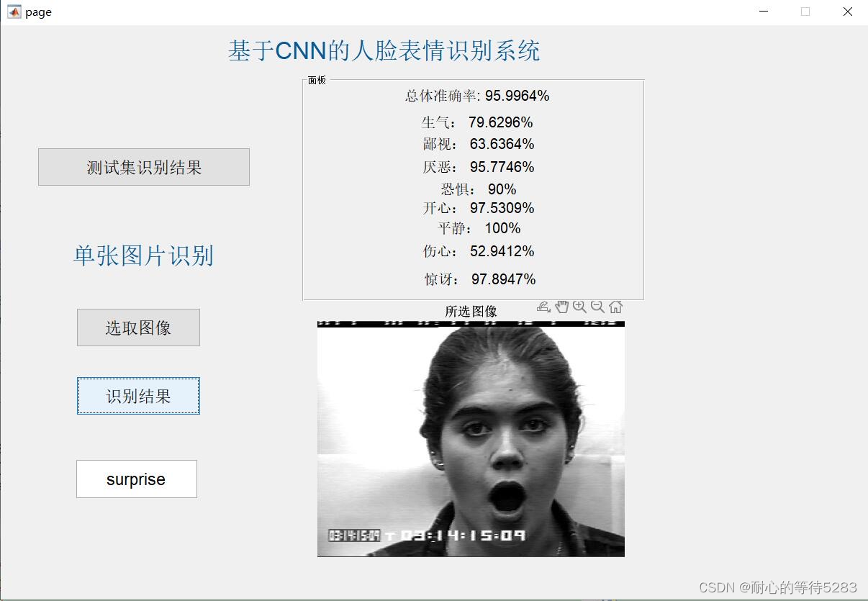Viewport: 868px width, 601px height.
Task: Select the zoom in tool above the image
Action: [x=579, y=307]
